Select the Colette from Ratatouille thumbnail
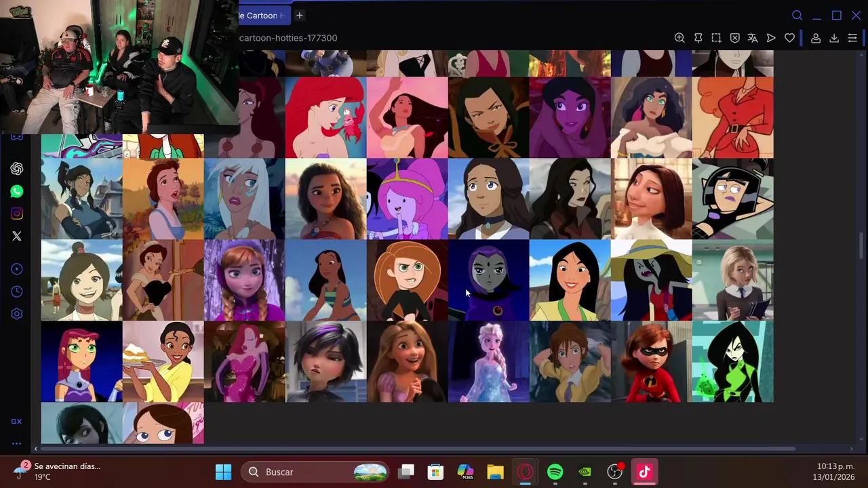The height and width of the screenshot is (488, 868). (651, 199)
